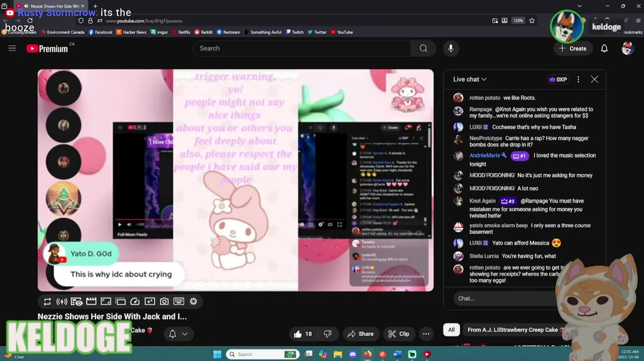Open Copilot from the taskbar
644x361 pixels.
coord(323,354)
